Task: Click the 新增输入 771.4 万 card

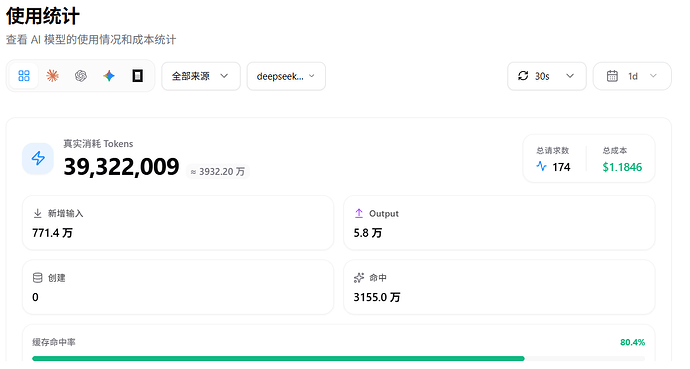Action: [x=178, y=223]
